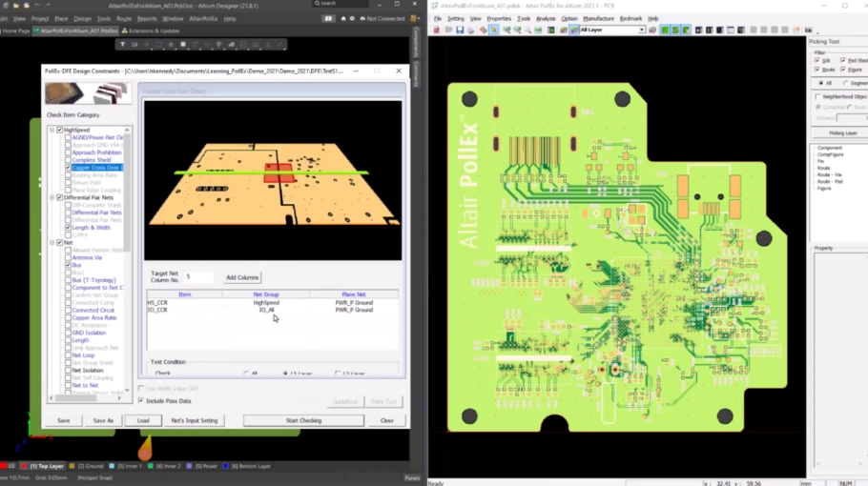Select the highlighted picking tool in PollEx toolbar
This screenshot has height=486, width=868.
494,30
